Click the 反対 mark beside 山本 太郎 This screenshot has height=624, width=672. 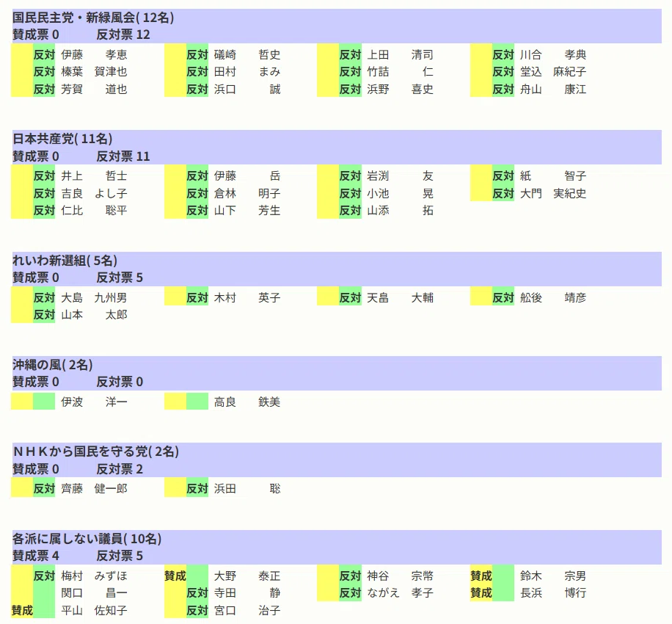[44, 315]
